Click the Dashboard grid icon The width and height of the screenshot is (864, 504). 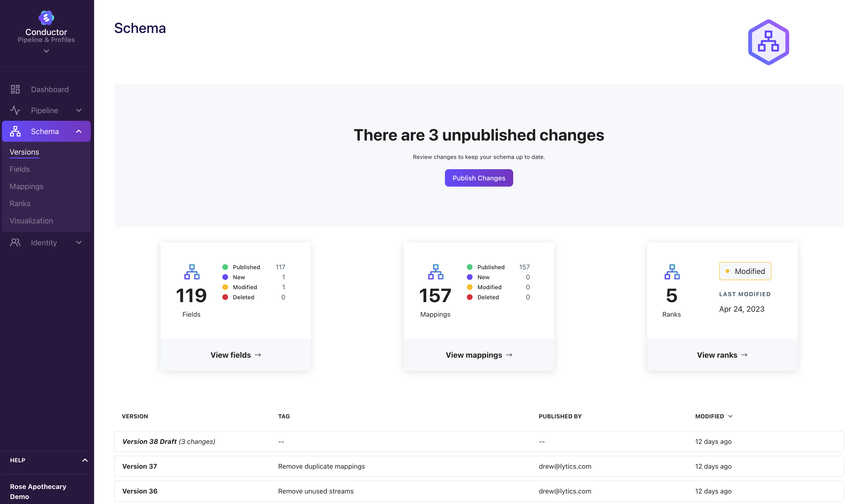click(15, 89)
